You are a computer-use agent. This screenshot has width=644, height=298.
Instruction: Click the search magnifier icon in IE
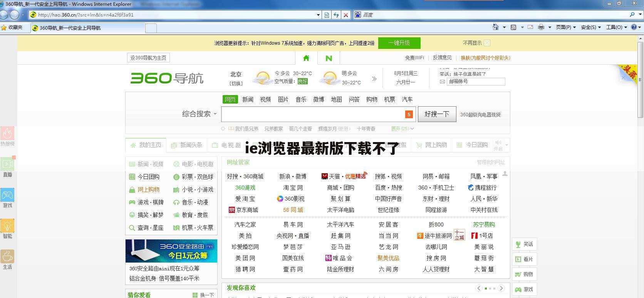pyautogui.click(x=632, y=15)
